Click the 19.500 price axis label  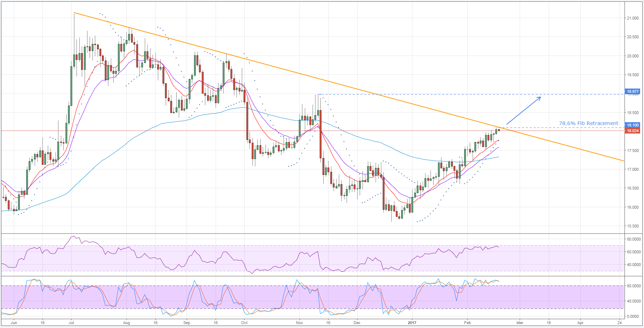[x=633, y=75]
